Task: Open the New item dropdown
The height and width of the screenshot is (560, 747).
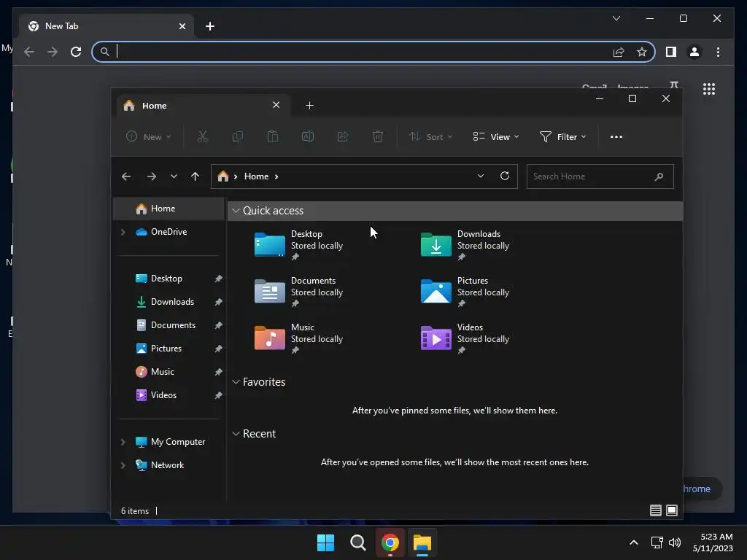Action: coord(148,136)
